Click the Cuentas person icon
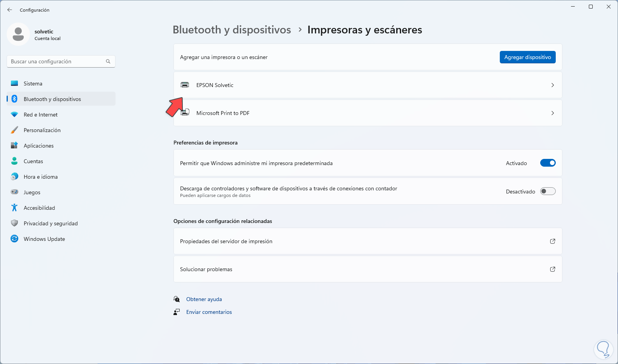The height and width of the screenshot is (364, 618). point(14,161)
